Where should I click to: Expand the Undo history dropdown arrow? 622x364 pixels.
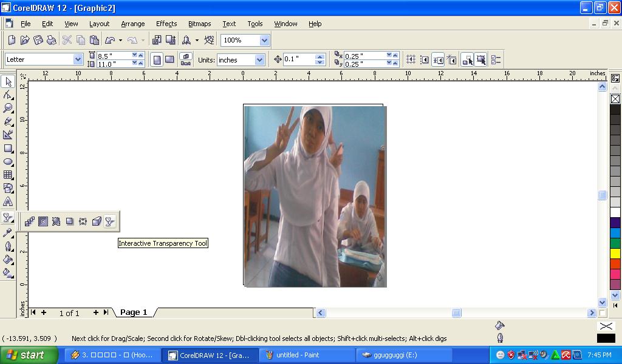tap(121, 40)
